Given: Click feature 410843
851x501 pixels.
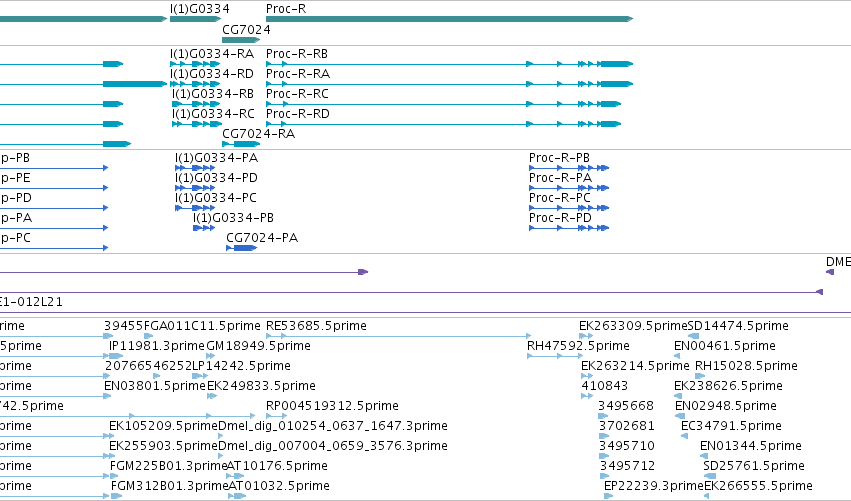Looking at the screenshot, I should tap(605, 386).
